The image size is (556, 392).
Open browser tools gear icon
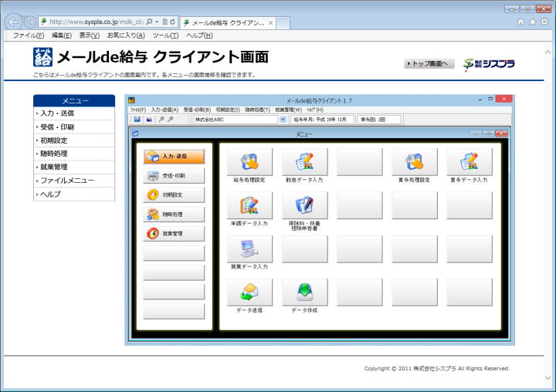(x=544, y=22)
